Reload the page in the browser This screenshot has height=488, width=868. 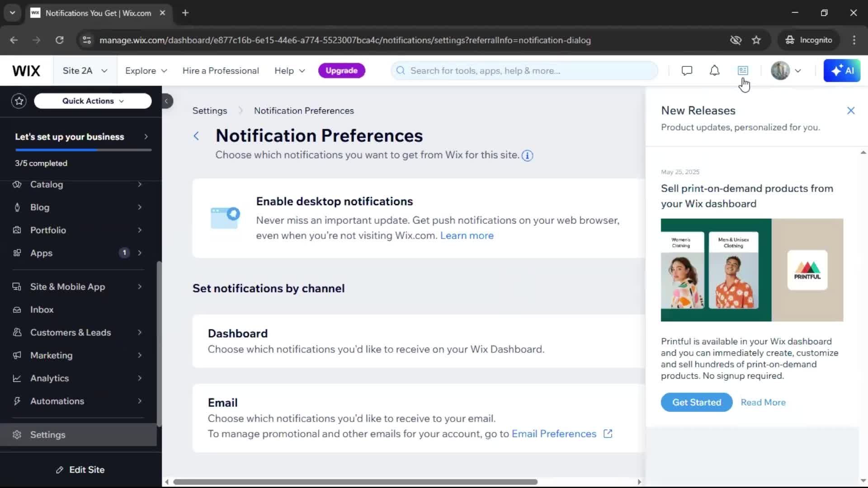click(59, 40)
